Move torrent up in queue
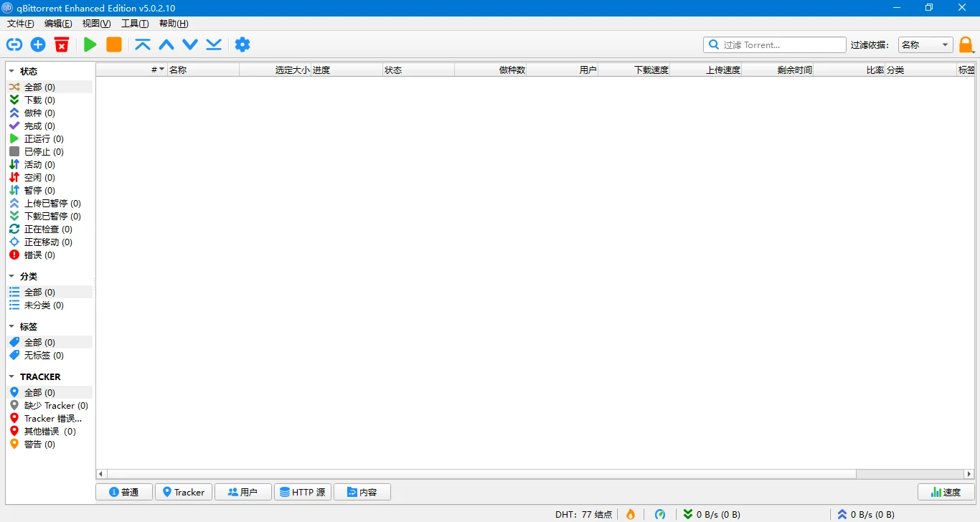The width and height of the screenshot is (980, 522). click(166, 44)
